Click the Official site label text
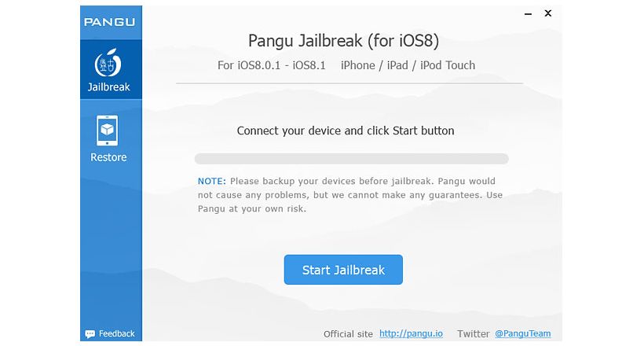This screenshot has height=346, width=644. coord(348,334)
